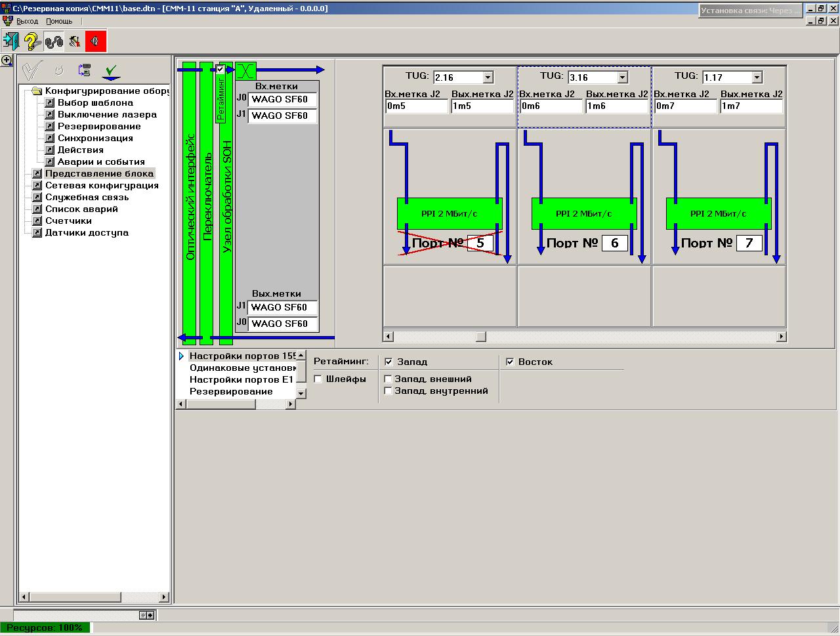Click the grey refresh circular arrow icon
Viewport: 840px width, 636px height.
pos(59,70)
